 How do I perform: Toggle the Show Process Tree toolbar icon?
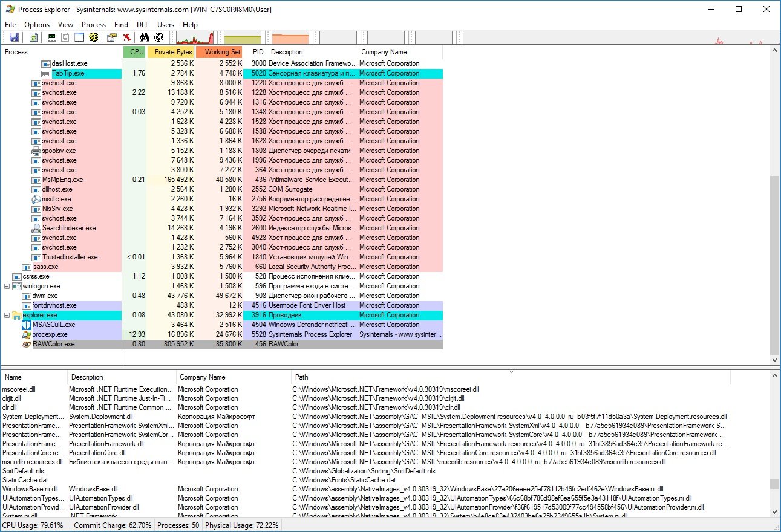click(65, 37)
